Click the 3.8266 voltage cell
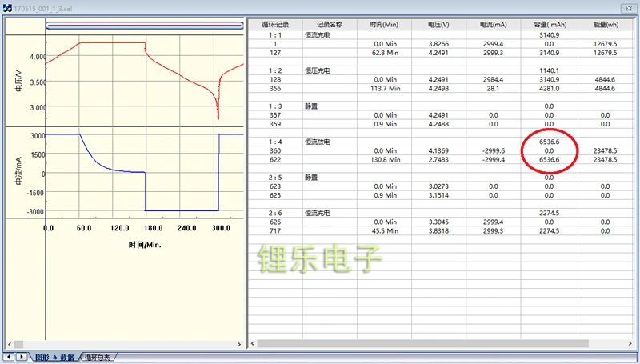 (x=438, y=44)
